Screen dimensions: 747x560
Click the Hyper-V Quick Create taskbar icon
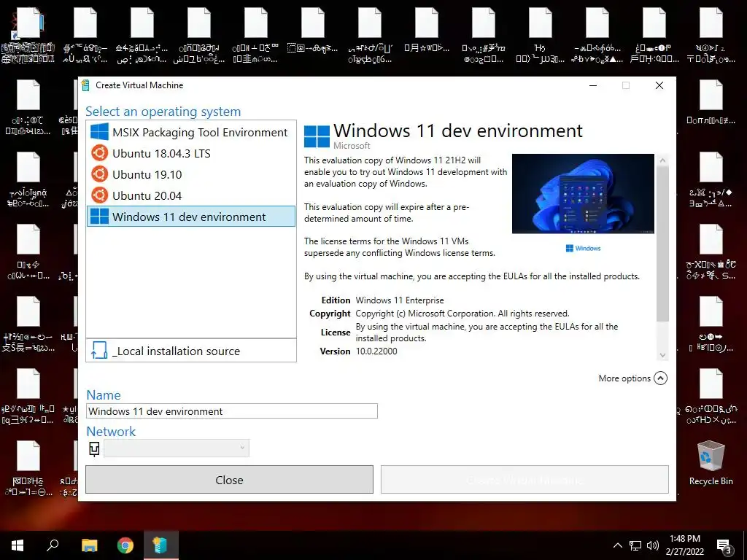click(160, 545)
